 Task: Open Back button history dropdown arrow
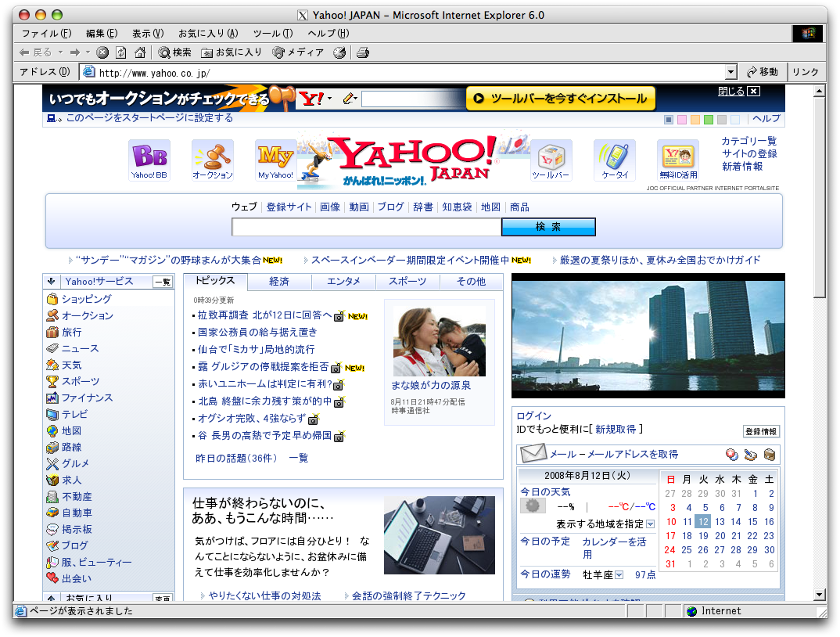pos(60,52)
